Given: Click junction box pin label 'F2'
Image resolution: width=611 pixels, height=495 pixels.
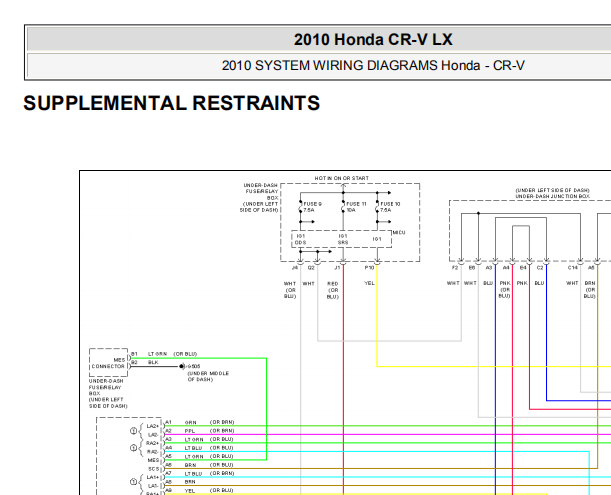Looking at the screenshot, I should [455, 268].
